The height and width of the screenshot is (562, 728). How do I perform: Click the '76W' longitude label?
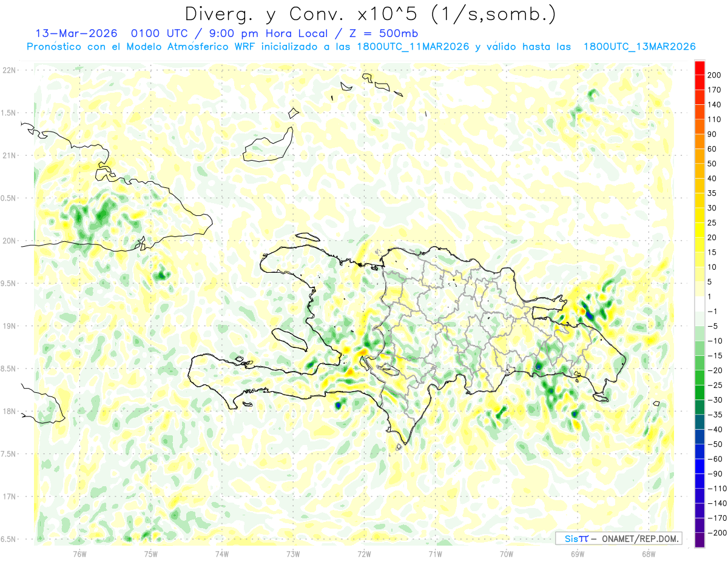click(79, 555)
